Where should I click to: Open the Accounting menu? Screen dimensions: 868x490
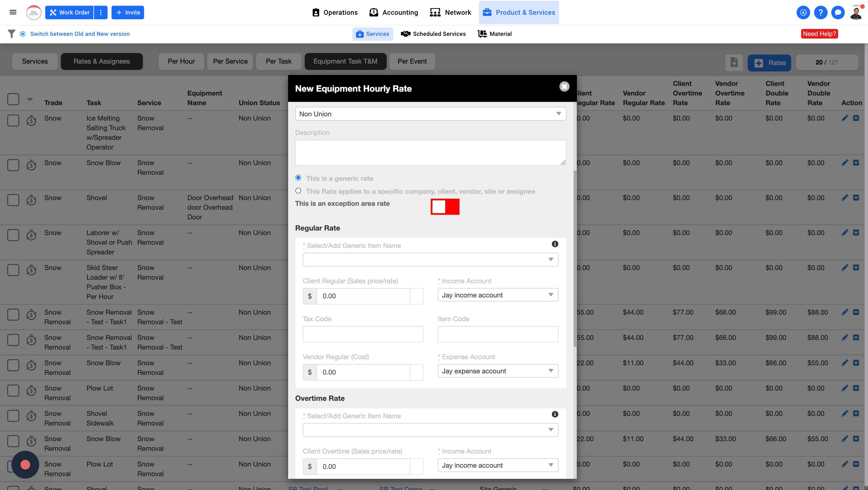point(394,12)
